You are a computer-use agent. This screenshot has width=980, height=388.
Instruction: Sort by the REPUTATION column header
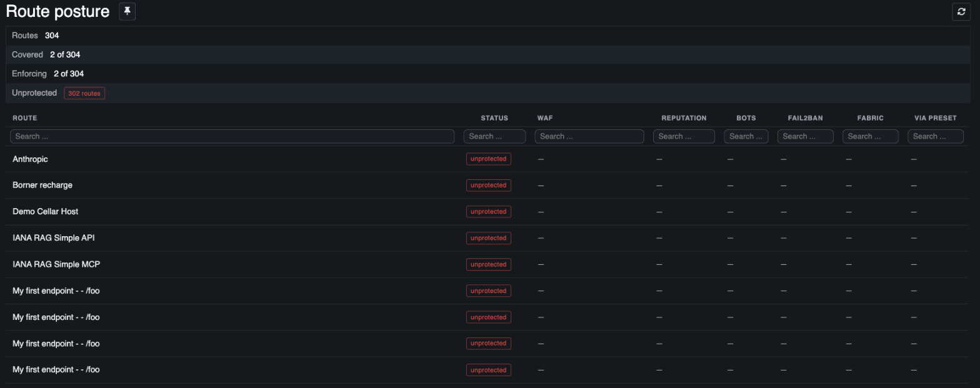pos(684,118)
